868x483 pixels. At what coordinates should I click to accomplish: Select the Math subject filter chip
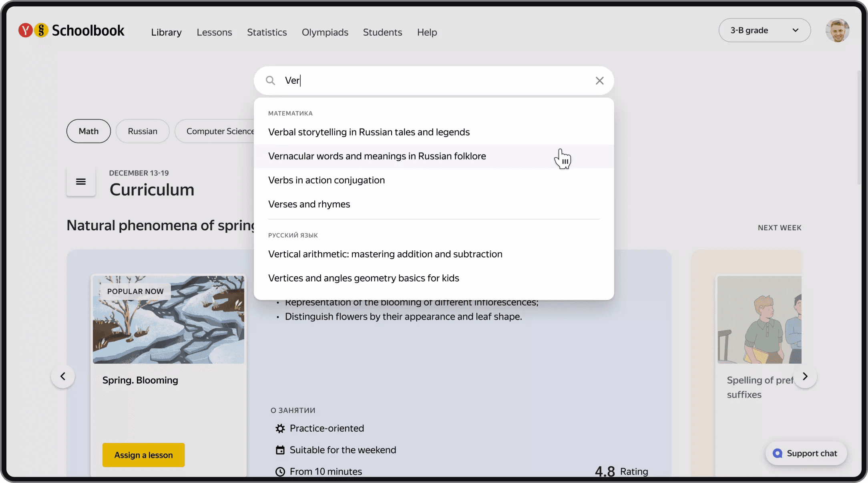click(x=88, y=131)
